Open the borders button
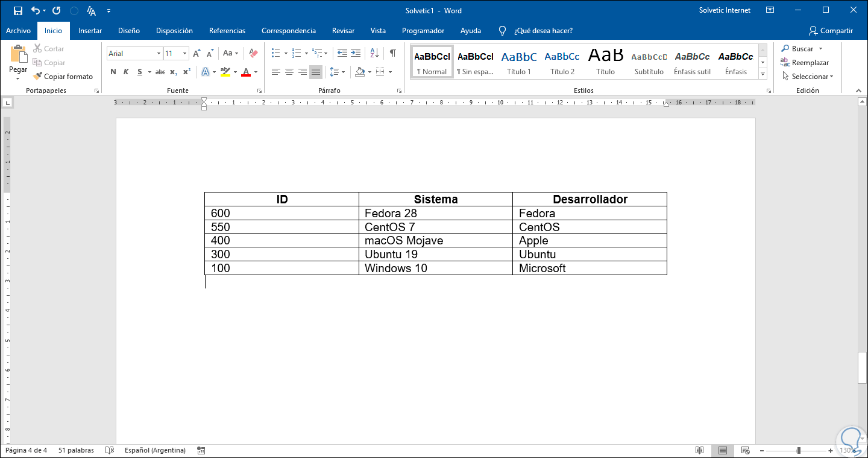Viewport: 868px width, 458px height. tap(380, 72)
